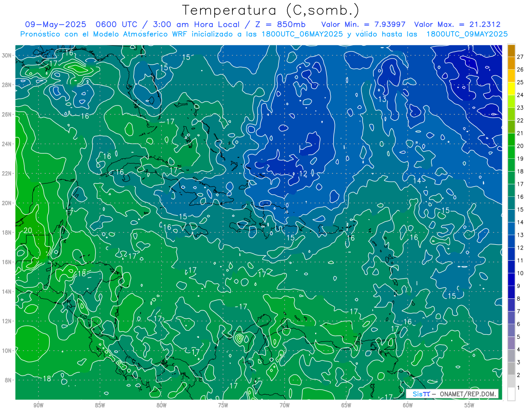532x411 pixels.
Task: Click the yellow swatch between 24 and 25
Action: click(x=511, y=88)
